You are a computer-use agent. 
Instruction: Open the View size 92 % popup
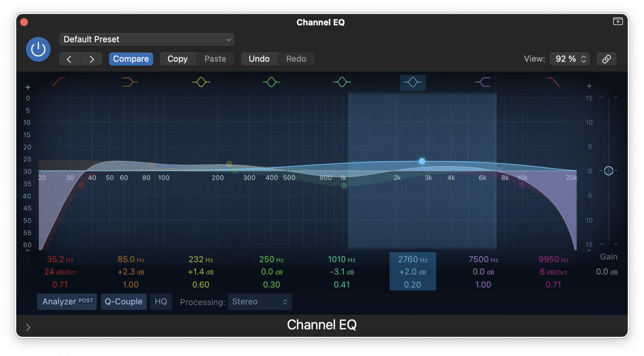(x=570, y=59)
